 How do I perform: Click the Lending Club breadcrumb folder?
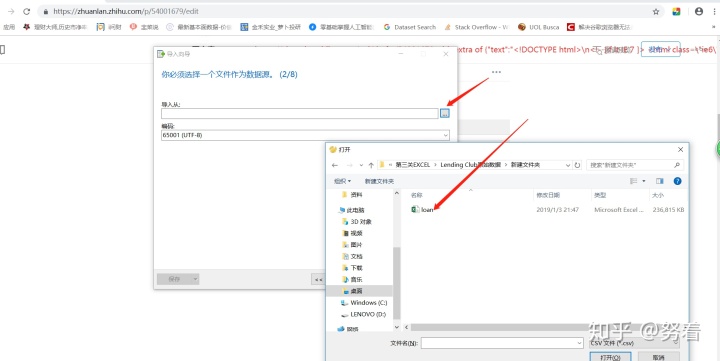click(x=472, y=165)
